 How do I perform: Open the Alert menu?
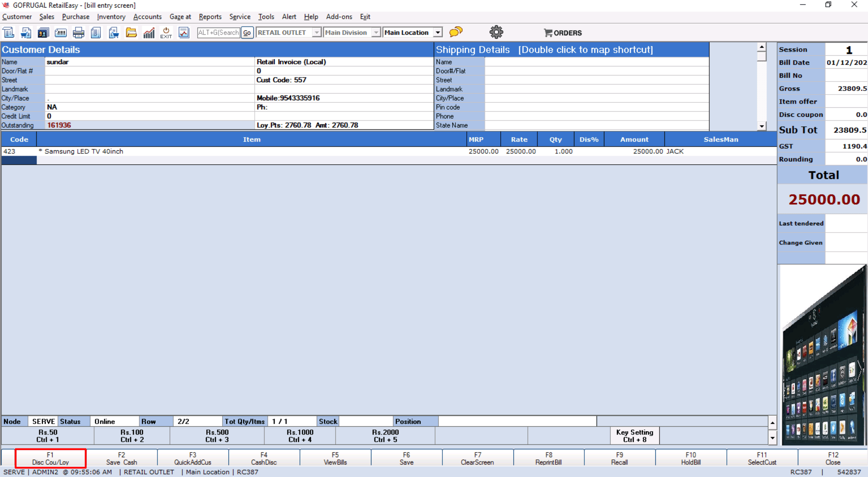[x=289, y=17]
